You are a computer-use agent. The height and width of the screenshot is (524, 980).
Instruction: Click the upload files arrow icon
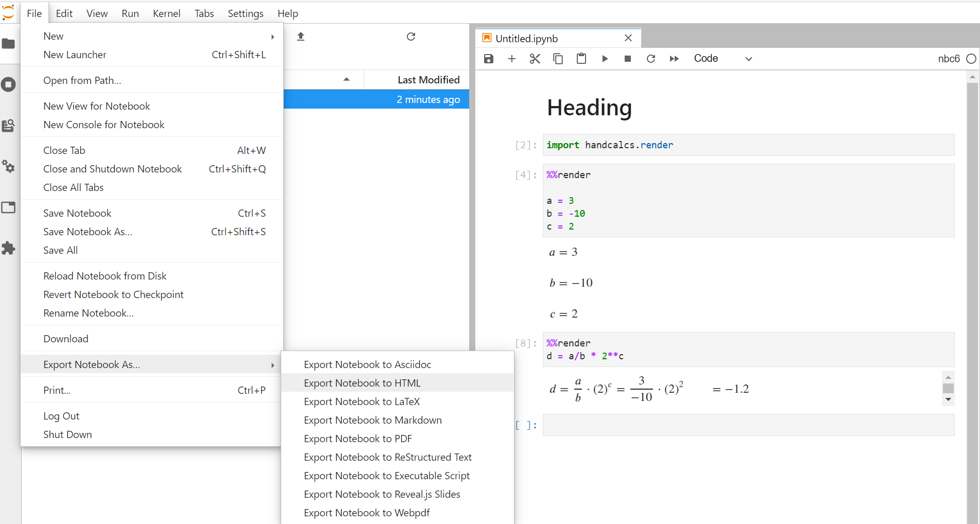pos(301,37)
